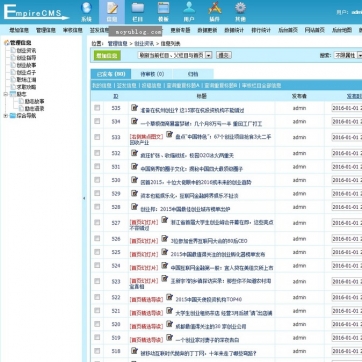This screenshot has height=362, width=362.
Task: Click the edit icon in row 527
Action: pyautogui.click(x=164, y=220)
